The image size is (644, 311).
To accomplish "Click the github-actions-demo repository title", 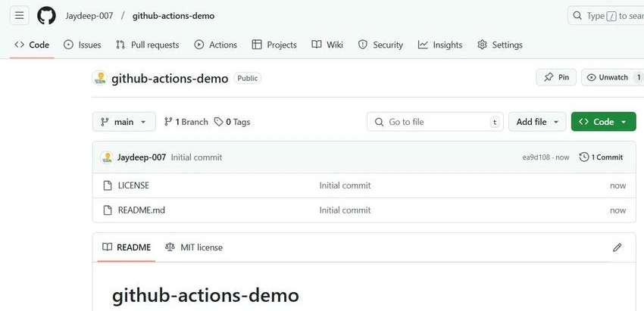I will 170,79.
